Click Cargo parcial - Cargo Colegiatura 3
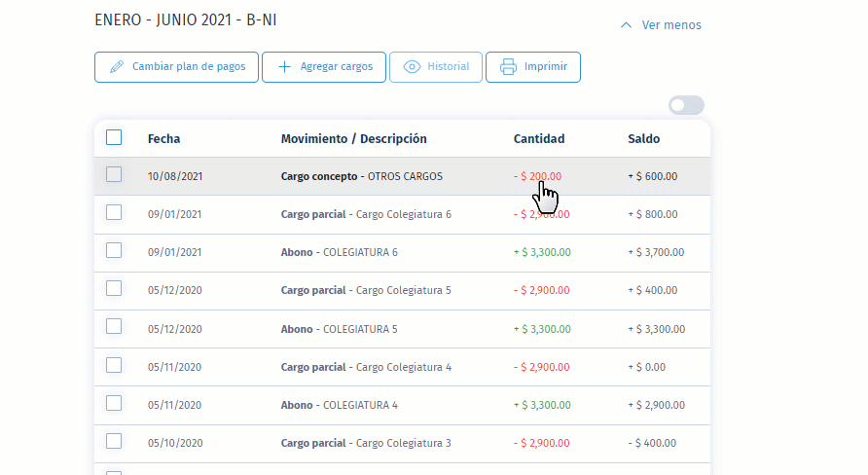This screenshot has width=868, height=475. click(x=366, y=443)
